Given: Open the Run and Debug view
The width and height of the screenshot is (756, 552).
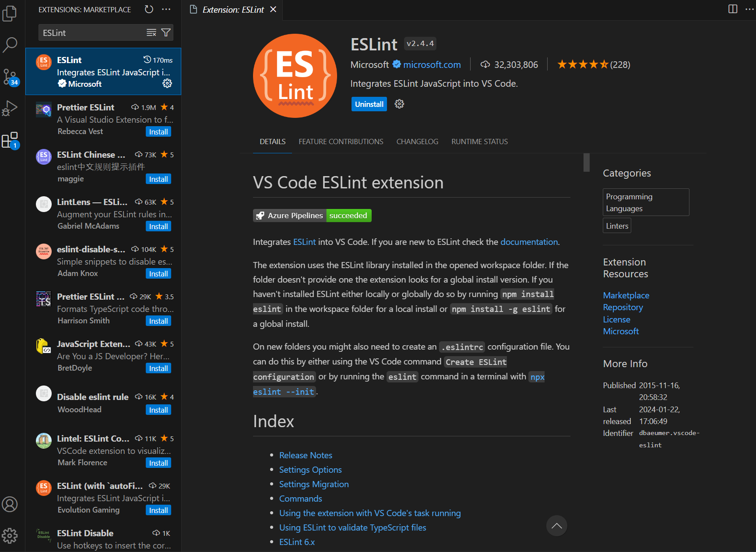Looking at the screenshot, I should (10, 108).
